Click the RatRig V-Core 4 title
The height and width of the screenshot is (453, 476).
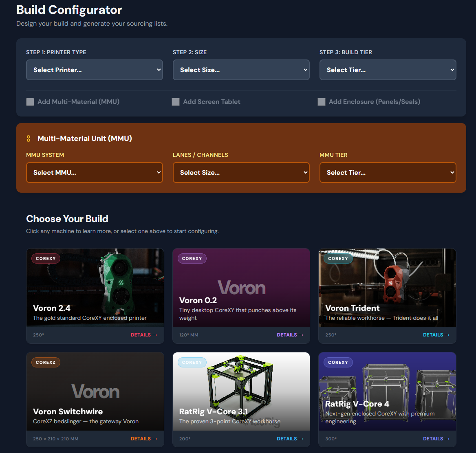[357, 404]
